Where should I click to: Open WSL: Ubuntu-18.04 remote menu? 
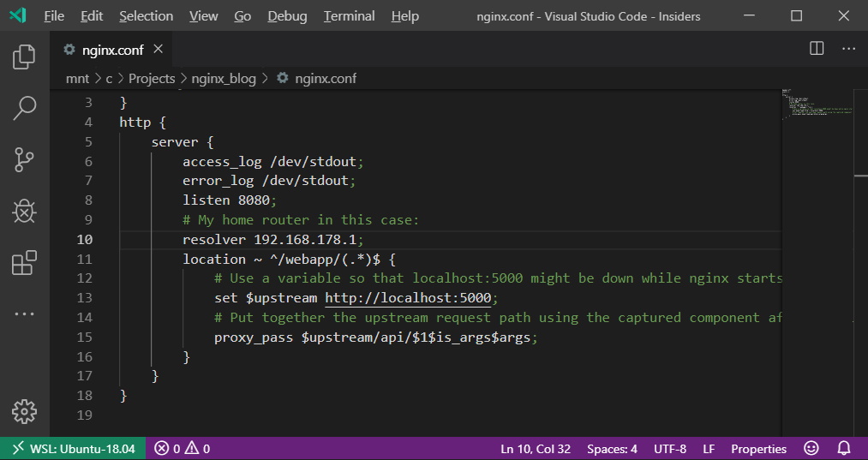(x=73, y=448)
